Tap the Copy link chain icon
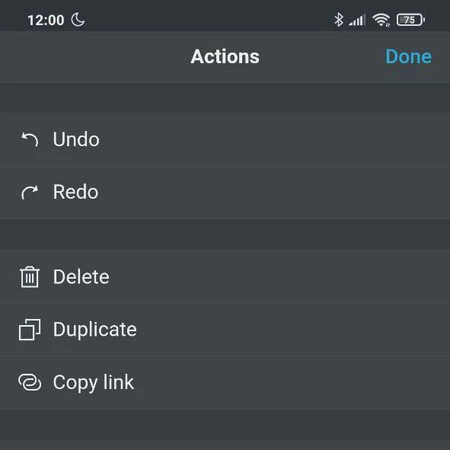Screen dimensions: 450x450 coord(30,382)
